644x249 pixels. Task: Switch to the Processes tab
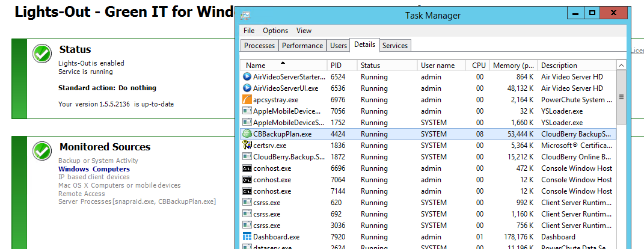tap(260, 46)
